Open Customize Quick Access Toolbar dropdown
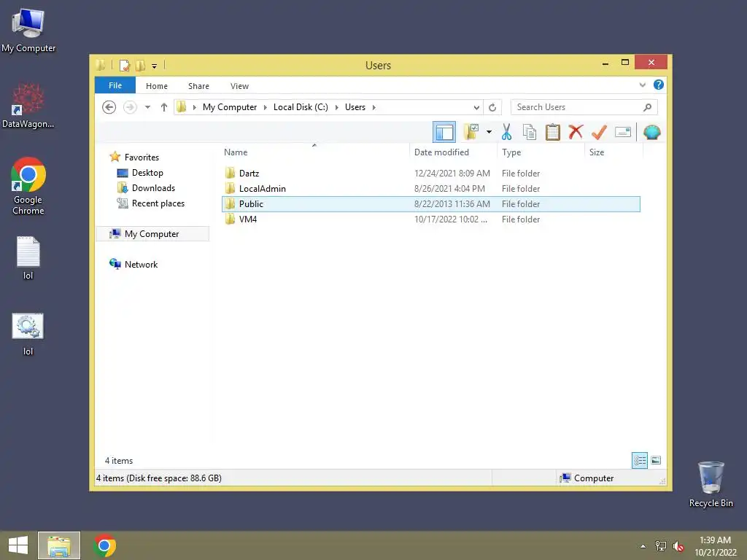The image size is (747, 560). click(x=155, y=66)
